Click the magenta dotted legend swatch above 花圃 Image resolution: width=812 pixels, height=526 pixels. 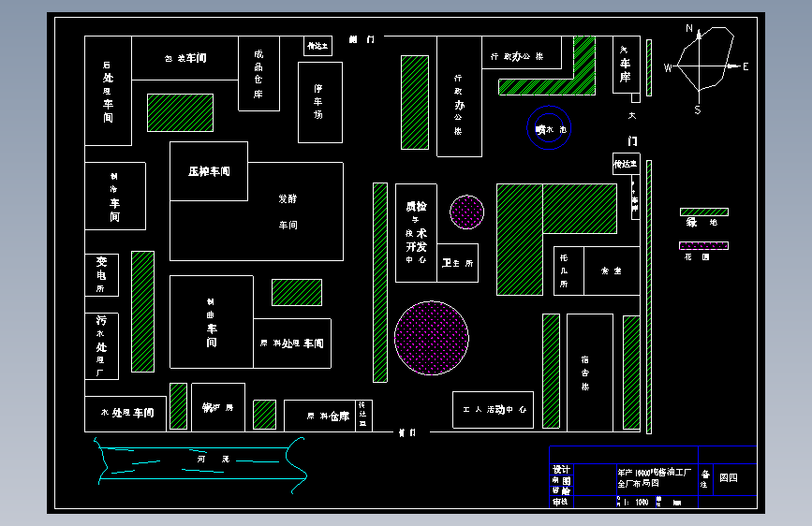pos(703,245)
